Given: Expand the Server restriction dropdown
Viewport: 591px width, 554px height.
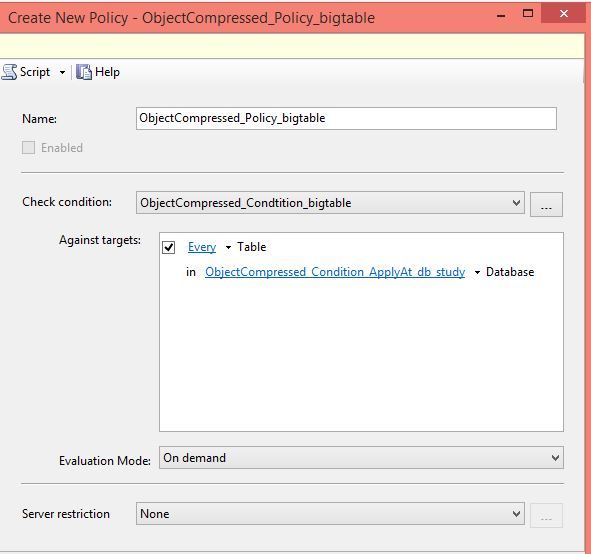Looking at the screenshot, I should click(330, 514).
